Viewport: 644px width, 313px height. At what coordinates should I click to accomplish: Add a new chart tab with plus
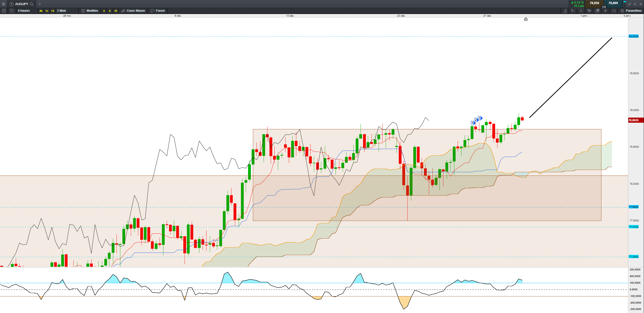[x=40, y=4]
